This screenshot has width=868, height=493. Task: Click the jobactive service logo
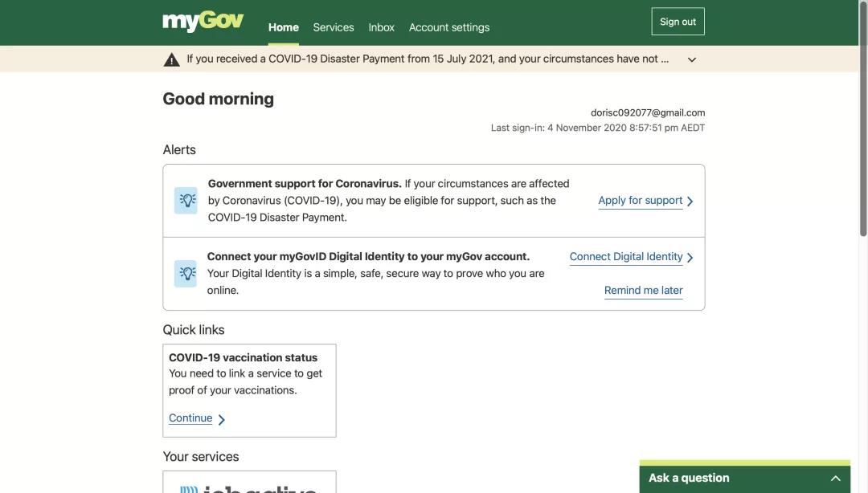point(249,488)
